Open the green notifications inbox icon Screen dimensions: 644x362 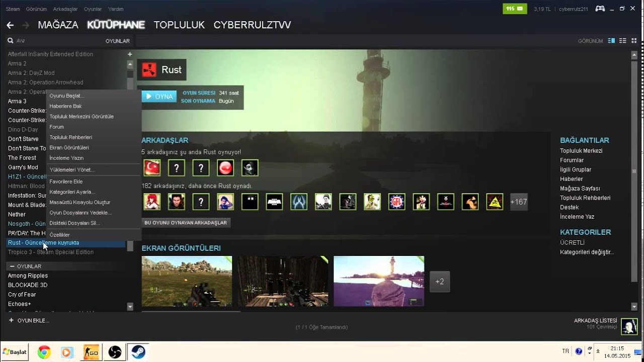coord(515,9)
